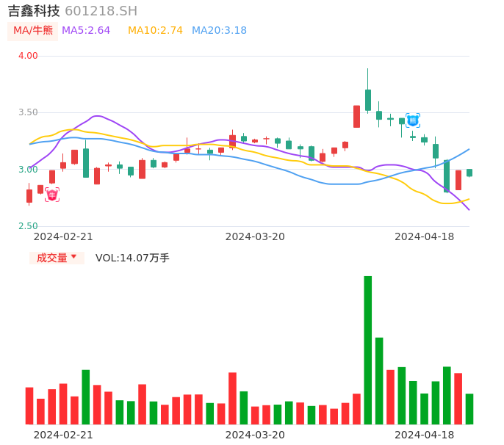The image size is (504, 445).
Task: Click the VOL:14.07万手 volume readout
Action: click(132, 258)
